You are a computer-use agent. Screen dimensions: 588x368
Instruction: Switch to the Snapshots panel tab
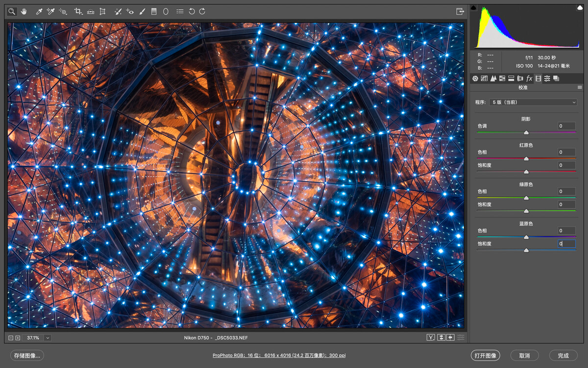coord(556,79)
